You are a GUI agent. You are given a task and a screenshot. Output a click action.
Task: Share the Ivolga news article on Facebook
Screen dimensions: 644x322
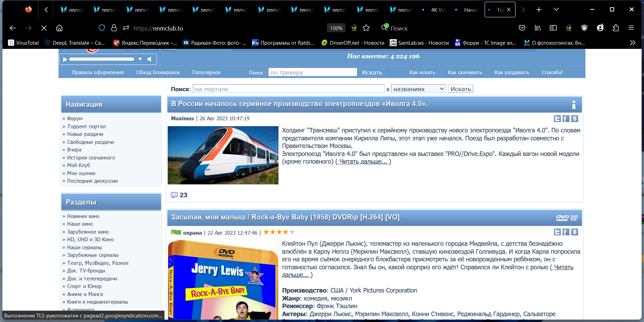tap(566, 119)
